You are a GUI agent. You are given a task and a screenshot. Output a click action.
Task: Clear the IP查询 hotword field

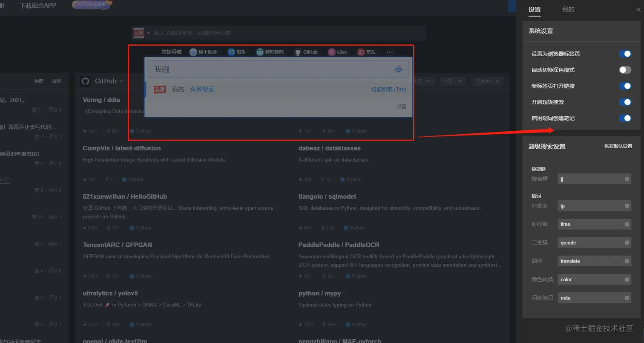[x=627, y=206]
